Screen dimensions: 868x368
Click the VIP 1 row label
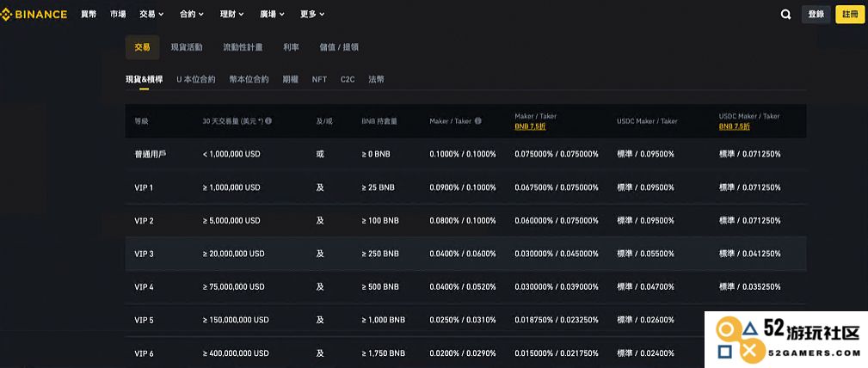144,187
